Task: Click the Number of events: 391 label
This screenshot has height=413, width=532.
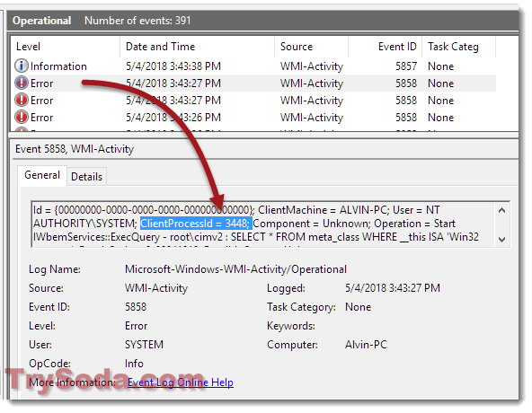Action: pyautogui.click(x=137, y=21)
